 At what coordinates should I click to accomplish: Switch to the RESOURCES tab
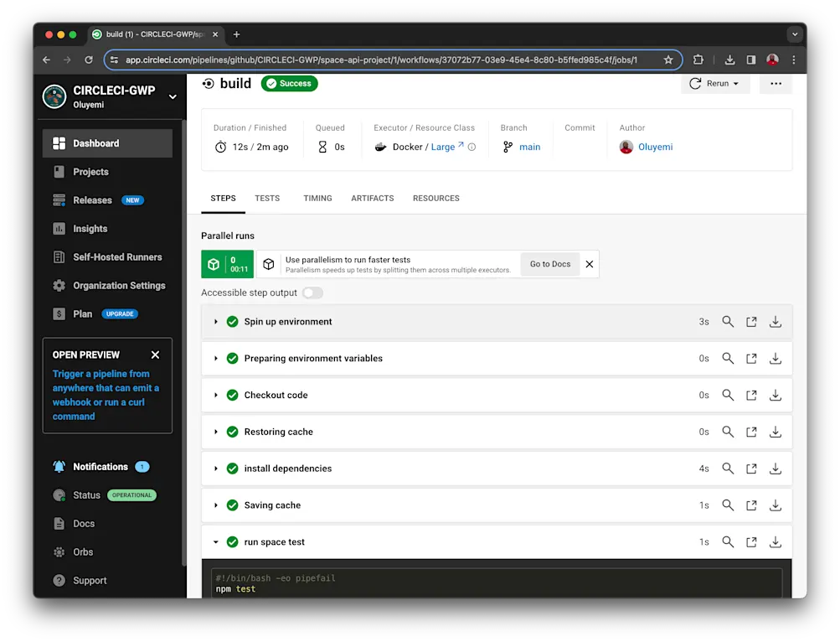pyautogui.click(x=436, y=199)
